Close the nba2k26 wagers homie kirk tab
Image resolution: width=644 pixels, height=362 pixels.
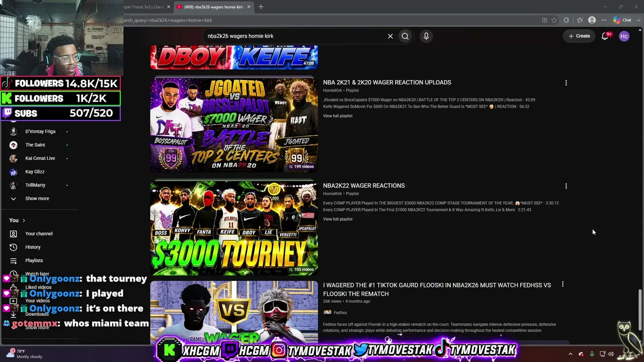(x=249, y=7)
